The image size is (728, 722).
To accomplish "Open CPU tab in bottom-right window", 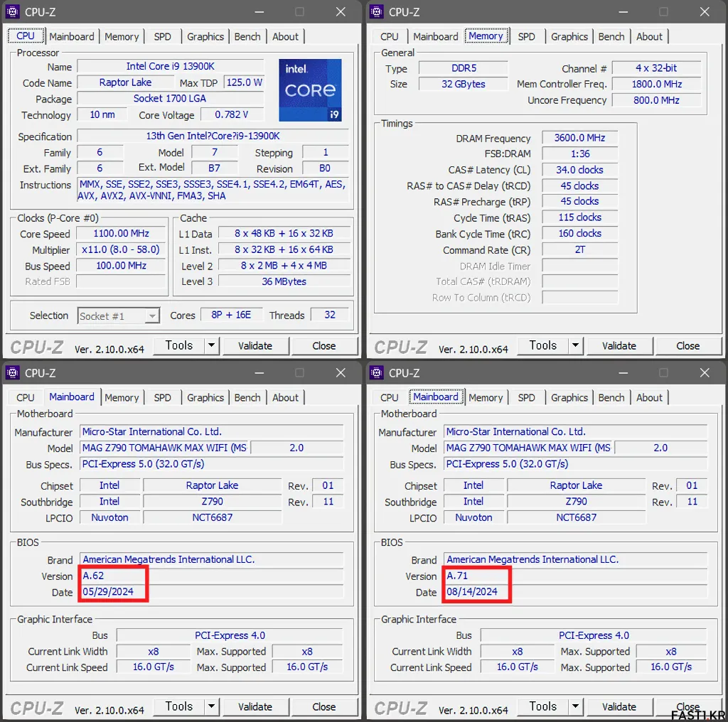I will tap(389, 398).
